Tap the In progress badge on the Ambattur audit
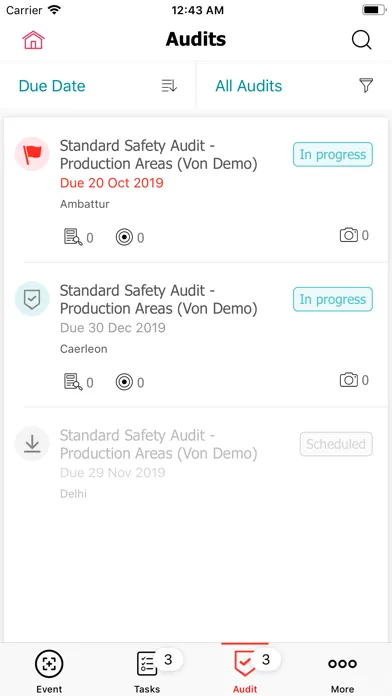The image size is (392, 696). click(x=333, y=154)
